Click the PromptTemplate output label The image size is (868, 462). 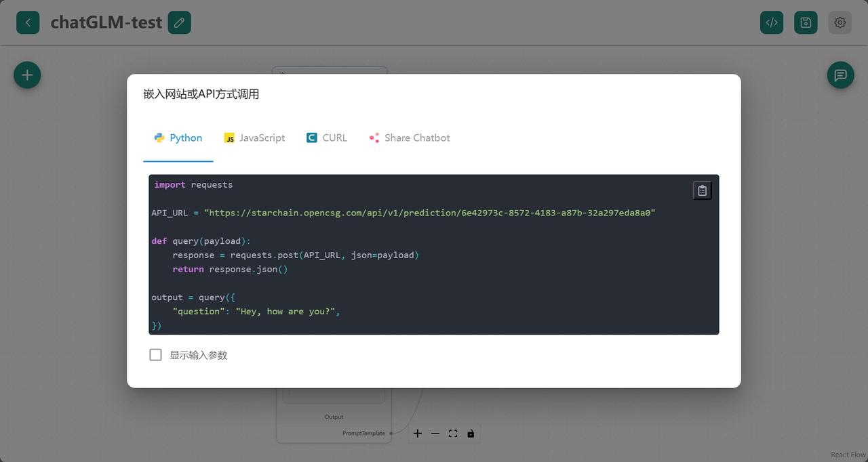click(363, 434)
